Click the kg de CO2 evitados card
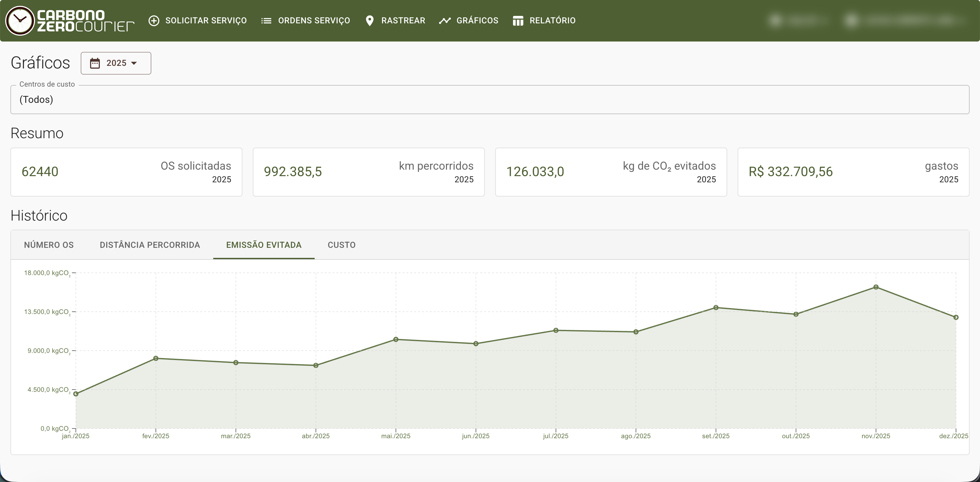The image size is (980, 482). [611, 172]
